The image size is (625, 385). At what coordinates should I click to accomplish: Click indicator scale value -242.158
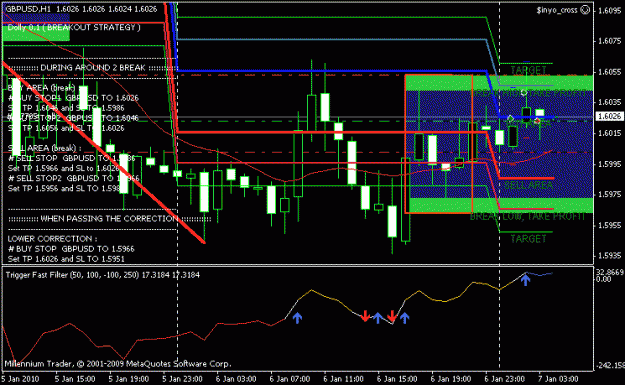pos(610,365)
